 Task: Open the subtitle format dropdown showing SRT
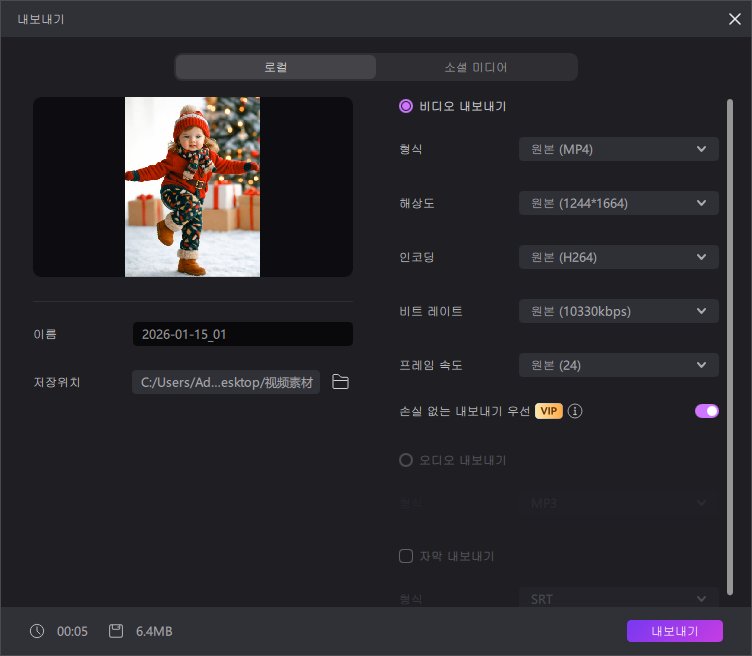coord(619,599)
